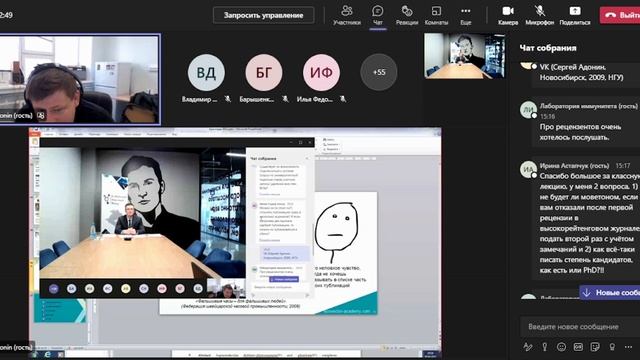640x360 pixels.
Task: Click muted mic icon beside Барышенк...
Action: pos(285,99)
